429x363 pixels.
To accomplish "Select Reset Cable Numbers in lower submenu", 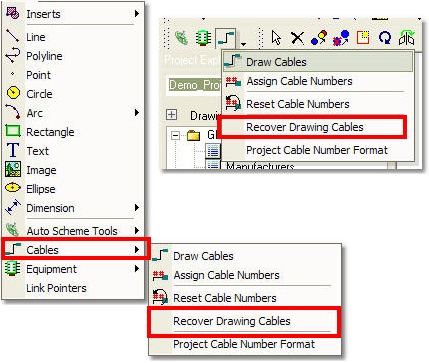I will (245, 298).
